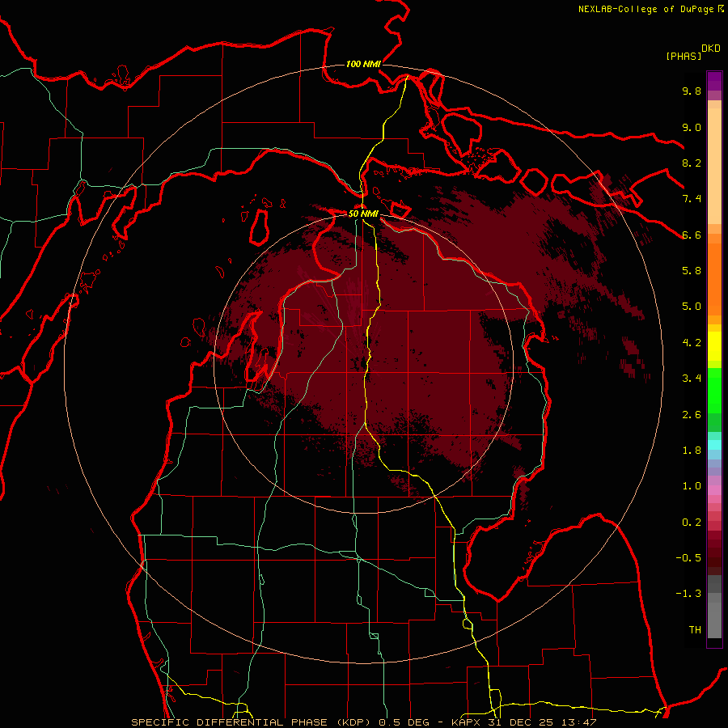The width and height of the screenshot is (728, 728).
Task: Click the 100 NMI range ring label
Action: (363, 64)
